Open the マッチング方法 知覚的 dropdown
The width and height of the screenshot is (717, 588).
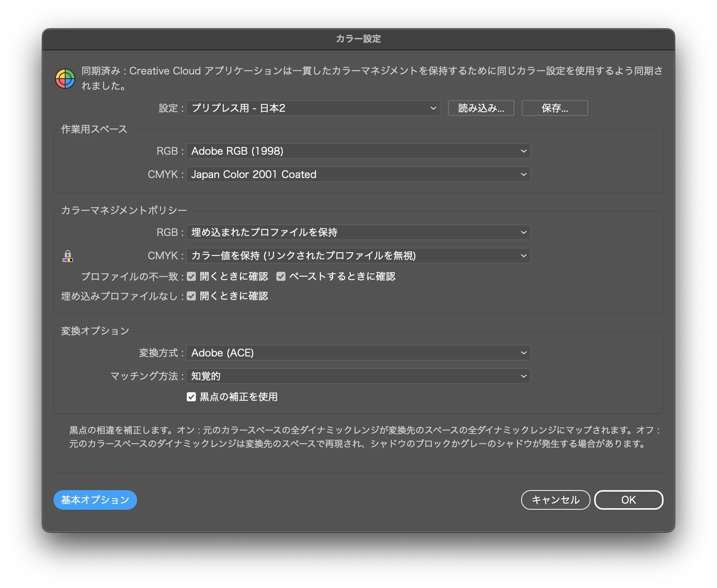click(x=358, y=376)
